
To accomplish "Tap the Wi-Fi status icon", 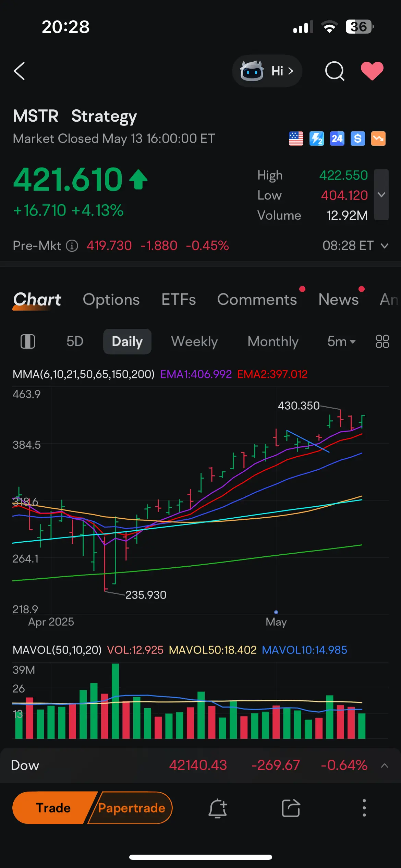I will [x=329, y=27].
